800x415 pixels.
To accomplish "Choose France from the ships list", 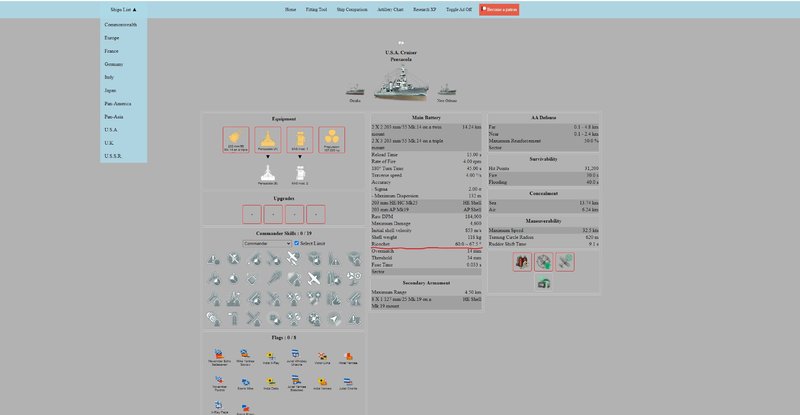I will point(111,51).
